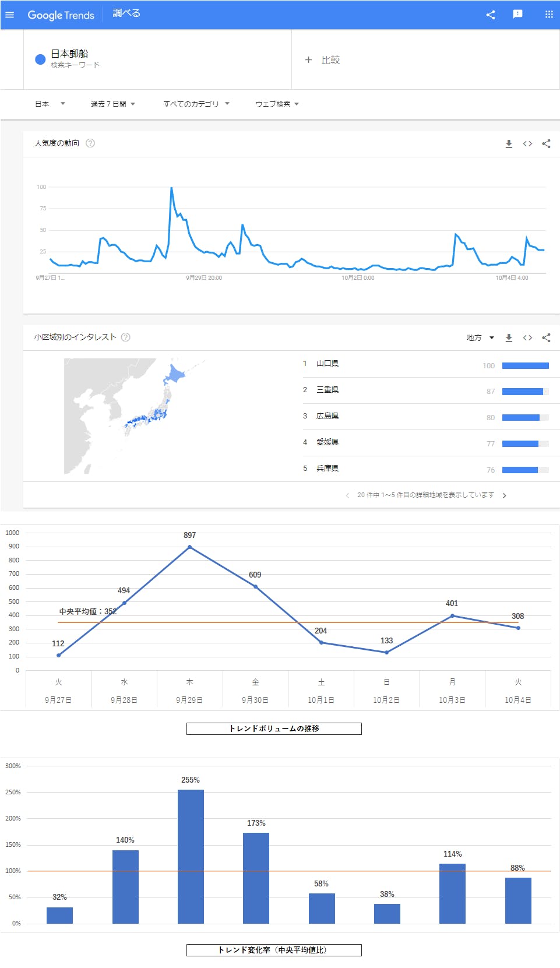Open the send feedback icon
Image resolution: width=560 pixels, height=968 pixels.
click(517, 15)
